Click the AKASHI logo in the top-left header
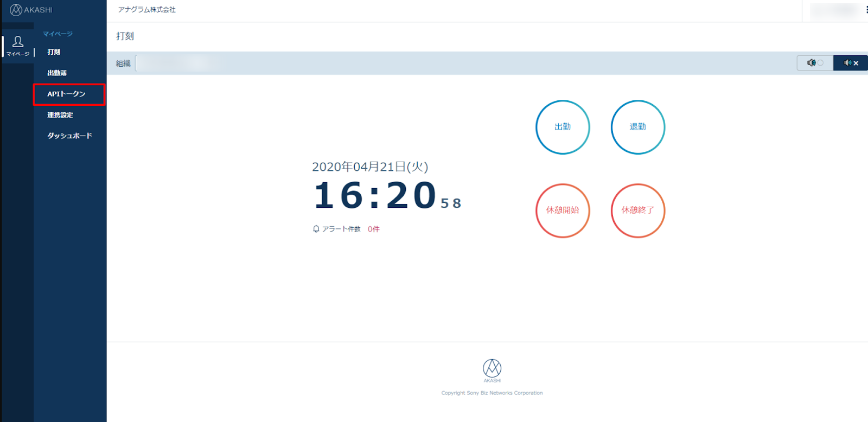This screenshot has height=422, width=868. [31, 10]
